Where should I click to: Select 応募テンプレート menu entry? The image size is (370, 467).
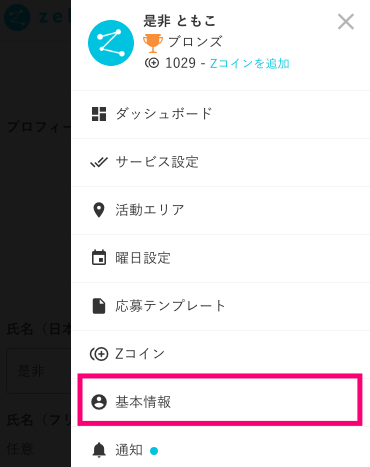220,306
